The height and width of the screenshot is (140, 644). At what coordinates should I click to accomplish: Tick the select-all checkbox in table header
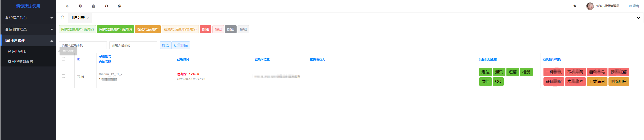(63, 59)
